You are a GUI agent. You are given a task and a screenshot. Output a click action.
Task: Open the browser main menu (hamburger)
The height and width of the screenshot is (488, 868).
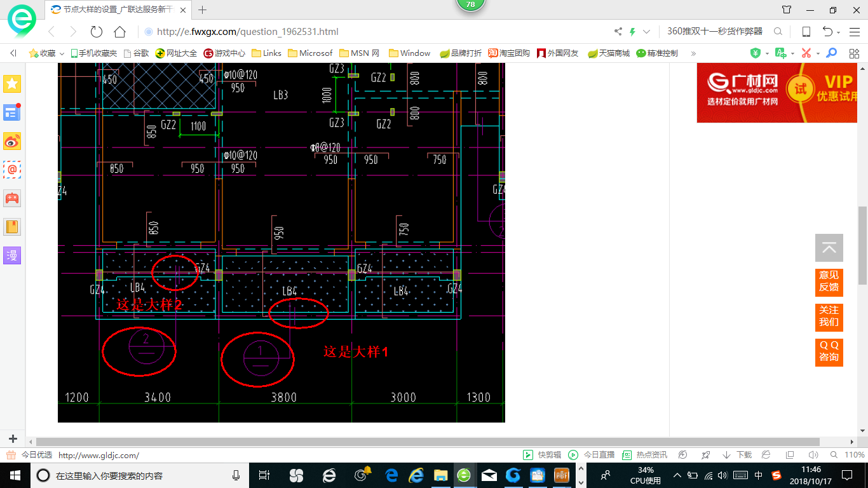coord(854,32)
